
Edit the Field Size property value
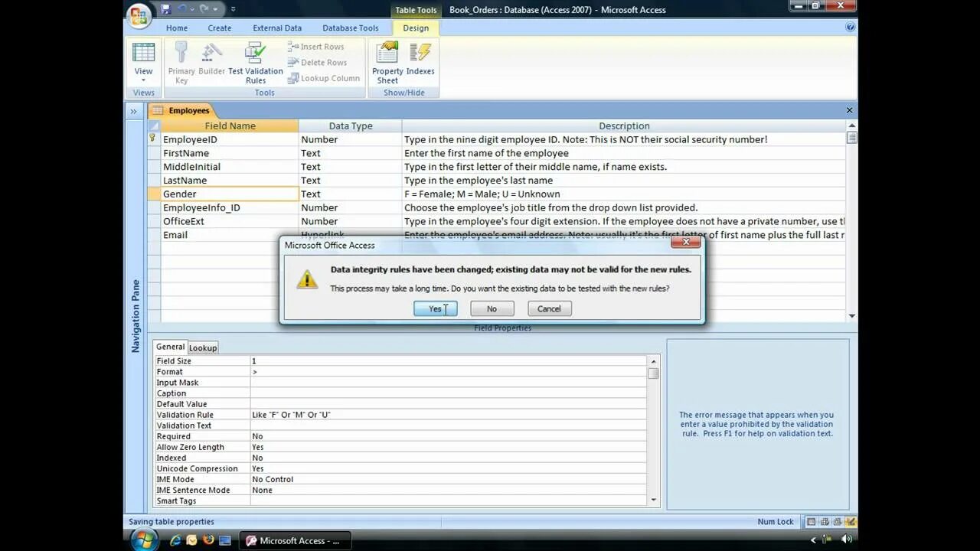[x=449, y=361]
